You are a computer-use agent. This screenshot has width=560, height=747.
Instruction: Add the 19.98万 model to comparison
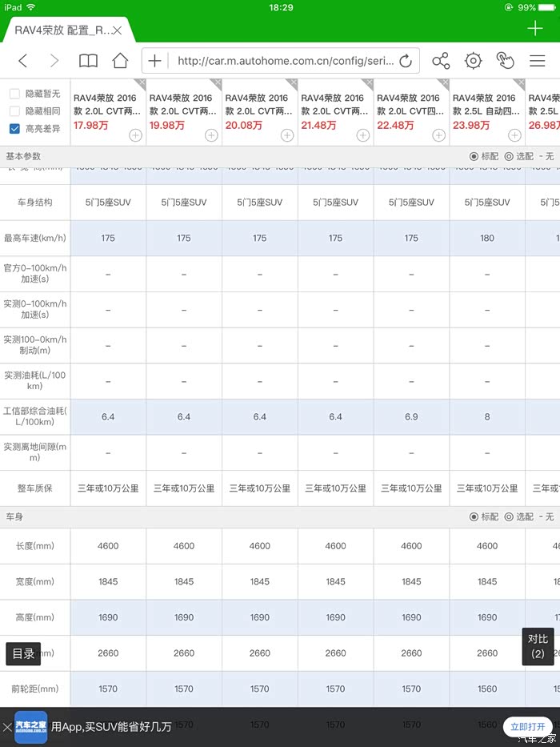pos(211,135)
